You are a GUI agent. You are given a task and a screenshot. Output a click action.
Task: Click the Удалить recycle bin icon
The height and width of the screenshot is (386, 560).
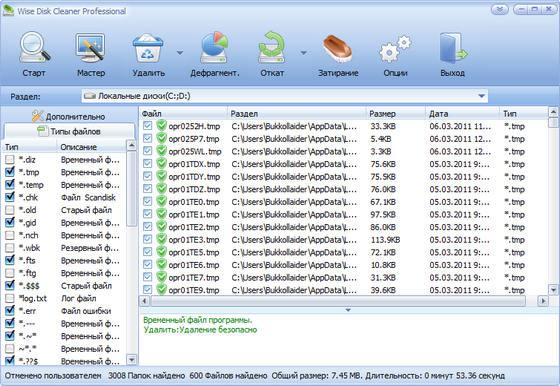pos(148,48)
